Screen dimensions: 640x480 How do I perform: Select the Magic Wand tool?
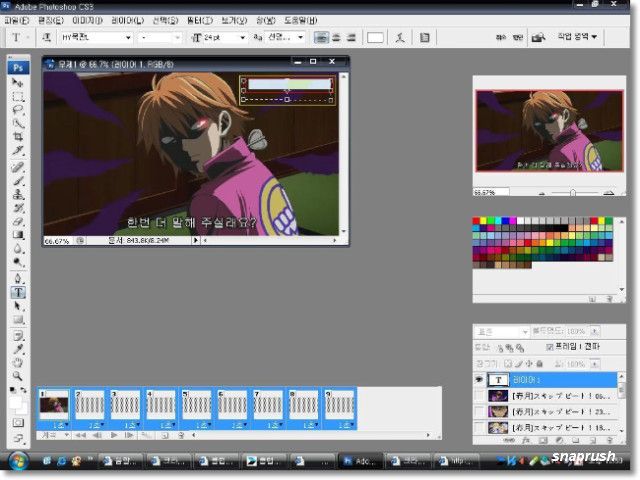pos(18,123)
